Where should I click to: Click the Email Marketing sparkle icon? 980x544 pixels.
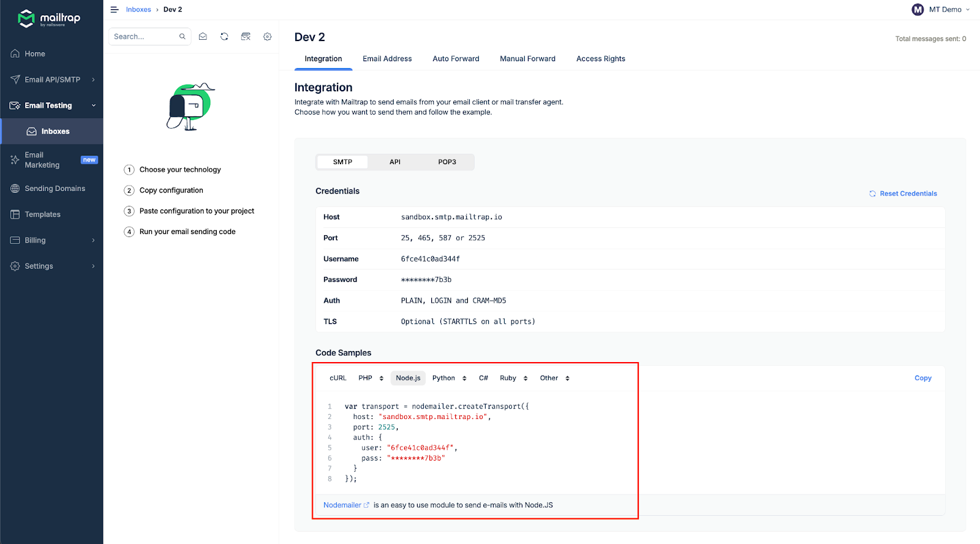click(15, 160)
